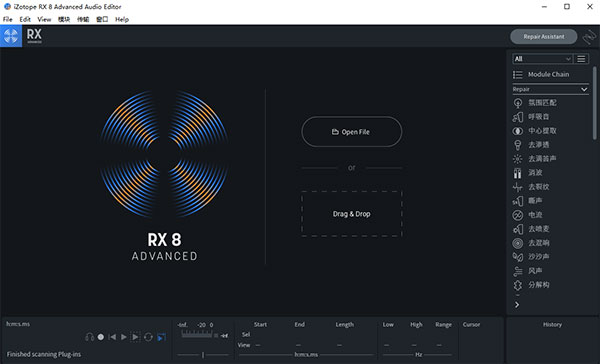The image size is (600, 364).
Task: Toggle loop playback
Action: (148, 337)
